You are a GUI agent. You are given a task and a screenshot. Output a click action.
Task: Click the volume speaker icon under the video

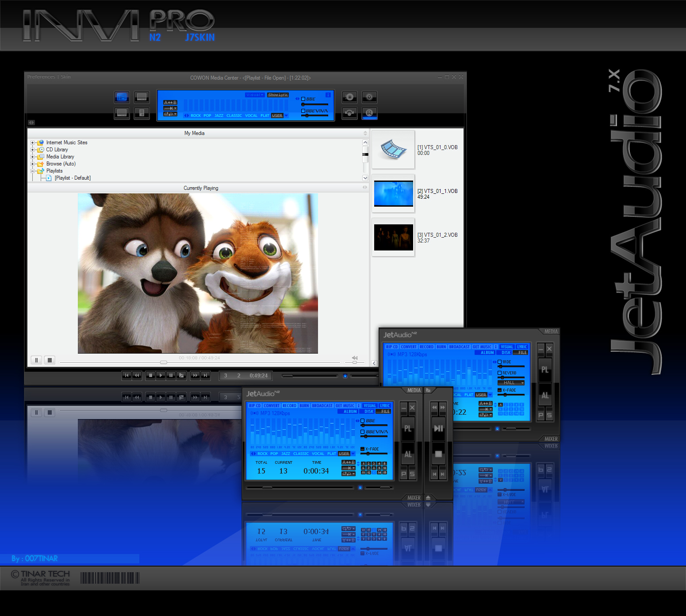(354, 358)
